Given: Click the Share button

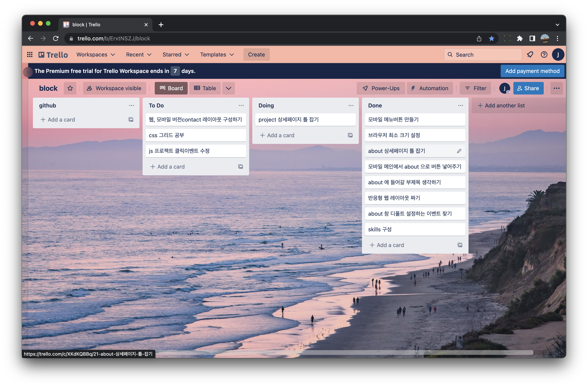Looking at the screenshot, I should point(528,88).
